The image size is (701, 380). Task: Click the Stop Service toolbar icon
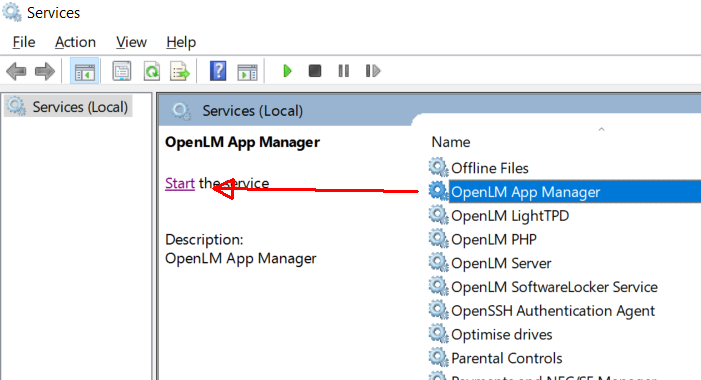point(315,71)
